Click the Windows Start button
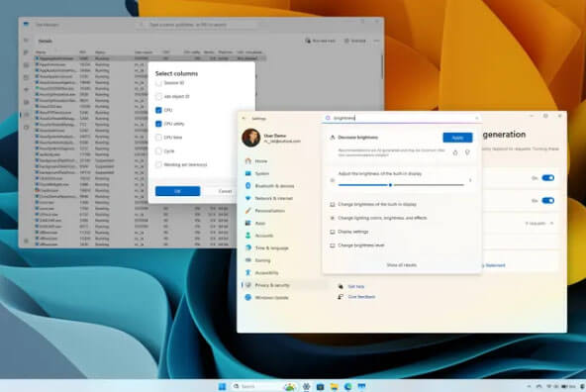Viewport: 586px width, 392px height. tap(222, 386)
